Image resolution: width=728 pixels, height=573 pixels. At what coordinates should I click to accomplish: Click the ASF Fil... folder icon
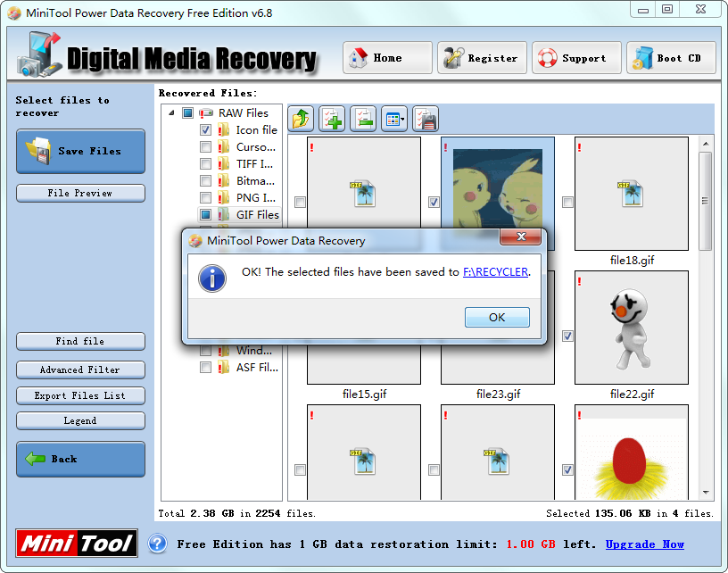click(x=223, y=368)
